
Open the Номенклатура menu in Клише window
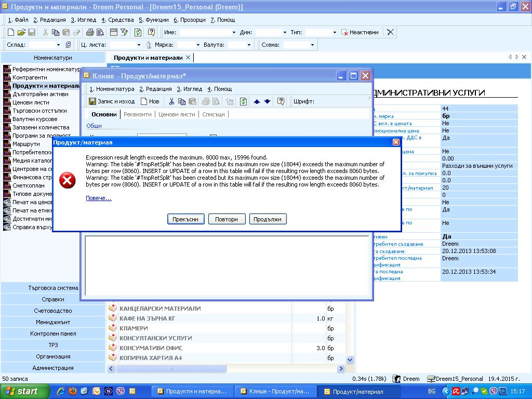(x=112, y=89)
